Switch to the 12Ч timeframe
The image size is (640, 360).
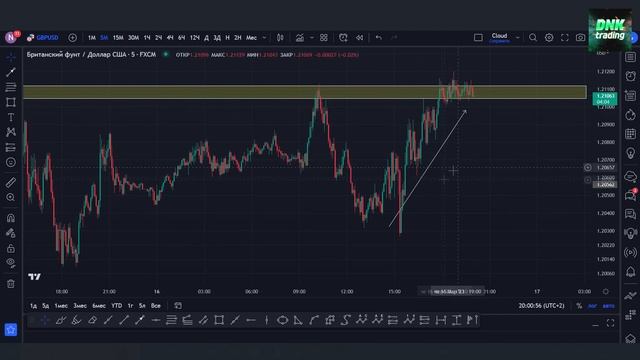(195, 38)
